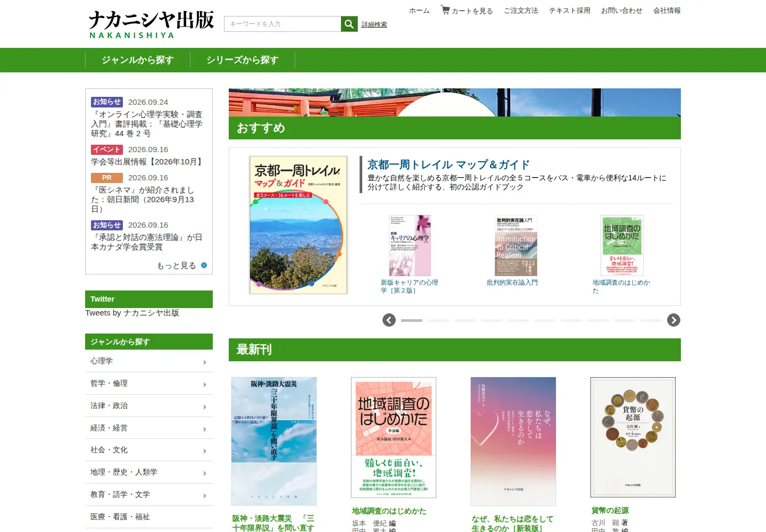Open the 京都一周トレイル large book cover
Screen dimensions: 766x532
[x=298, y=225]
